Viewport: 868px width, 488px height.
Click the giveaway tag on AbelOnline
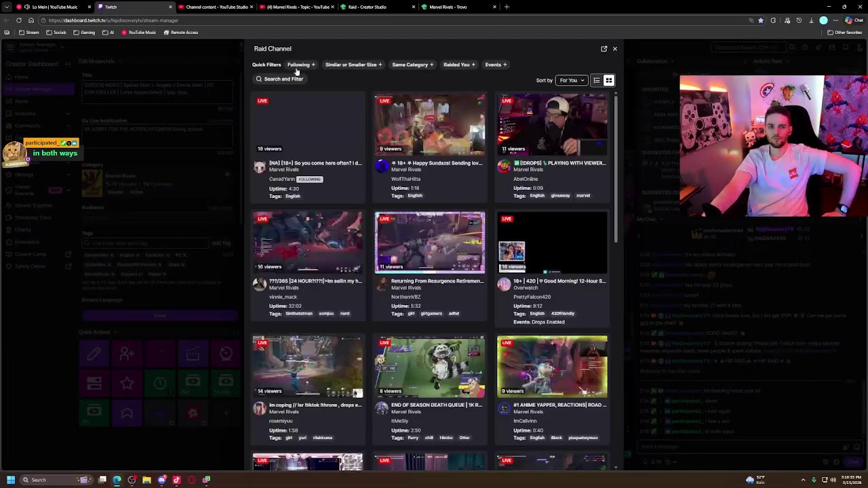tap(560, 196)
